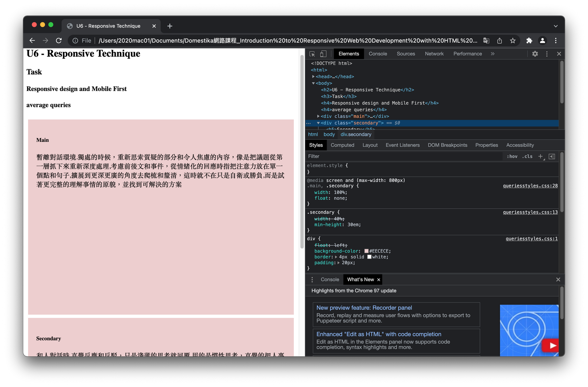Click the inspect element picker icon
Screen dimensions: 588x387
312,54
